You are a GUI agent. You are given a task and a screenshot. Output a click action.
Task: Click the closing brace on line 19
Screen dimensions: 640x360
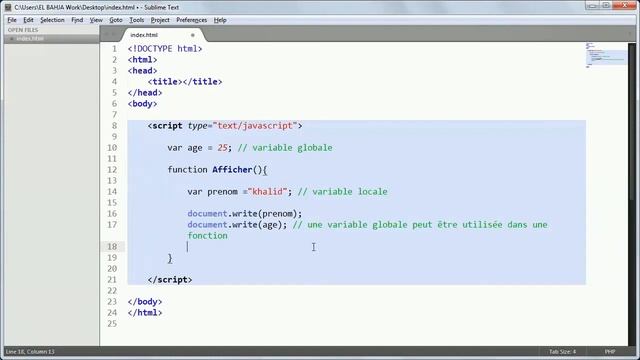pos(170,258)
